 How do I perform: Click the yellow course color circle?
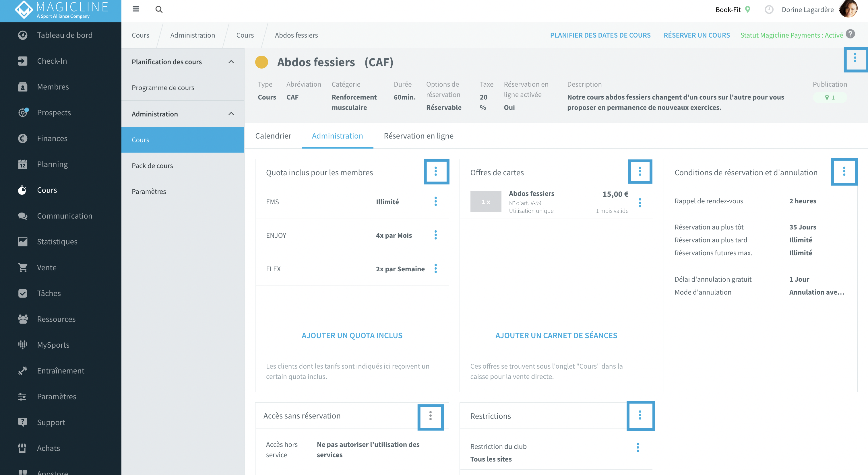coord(261,62)
